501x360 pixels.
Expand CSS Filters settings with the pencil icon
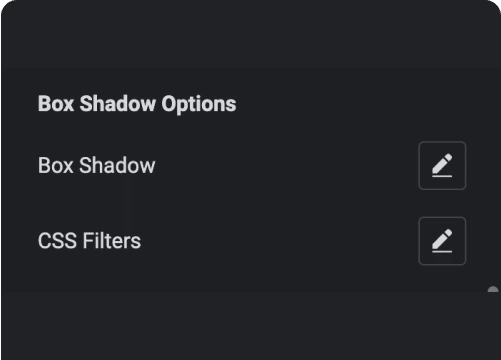[442, 241]
